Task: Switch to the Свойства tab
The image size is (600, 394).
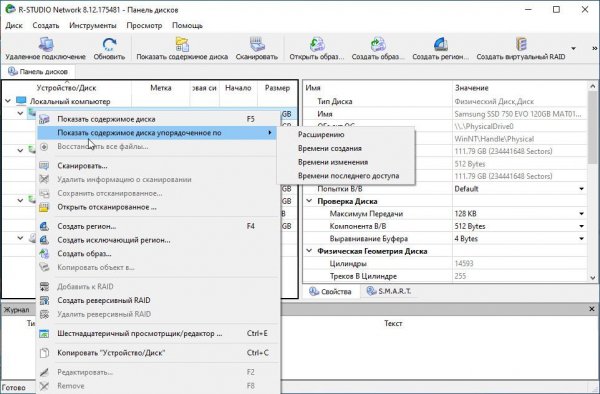Action: coord(331,291)
